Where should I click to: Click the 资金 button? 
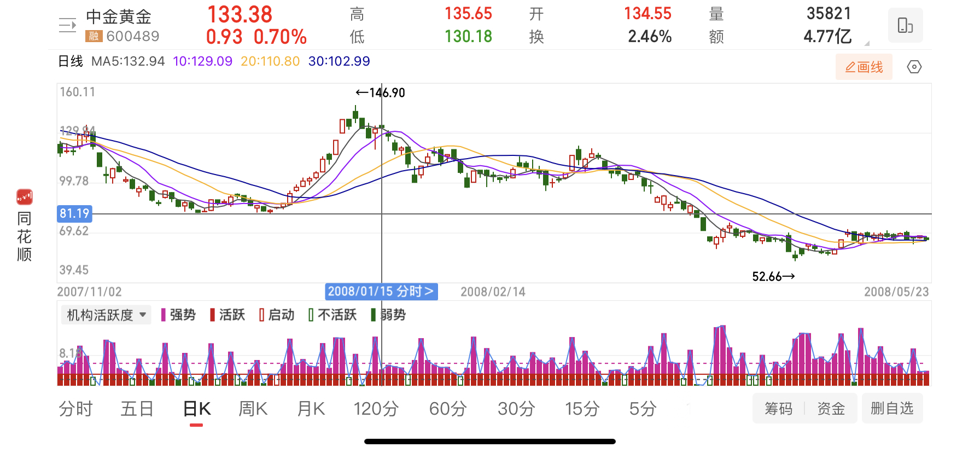pyautogui.click(x=831, y=408)
